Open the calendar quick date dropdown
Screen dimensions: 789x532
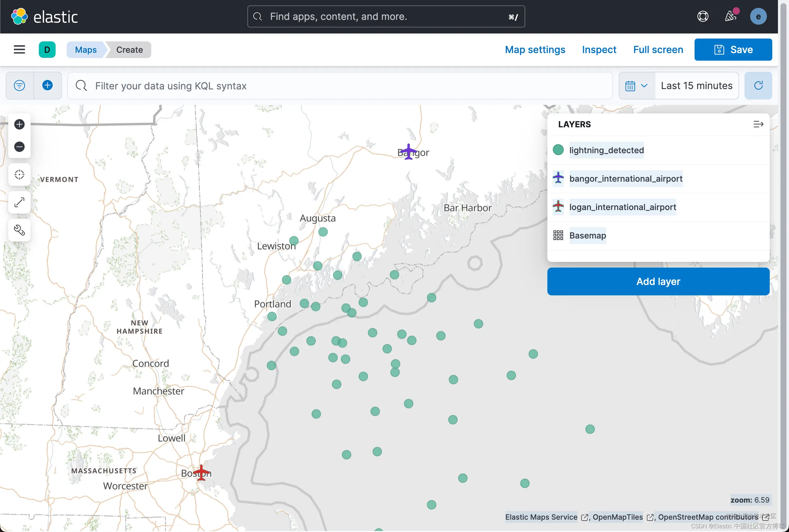coord(636,86)
